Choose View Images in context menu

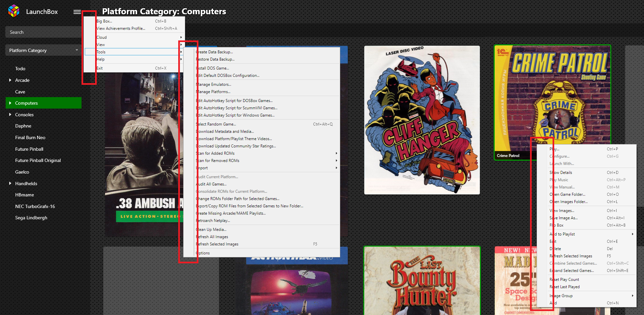[586, 211]
